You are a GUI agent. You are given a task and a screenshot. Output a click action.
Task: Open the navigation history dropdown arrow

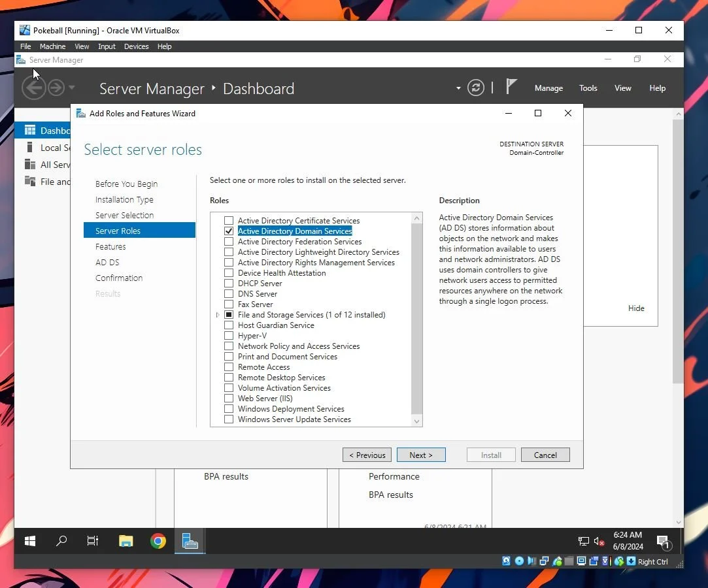72,88
